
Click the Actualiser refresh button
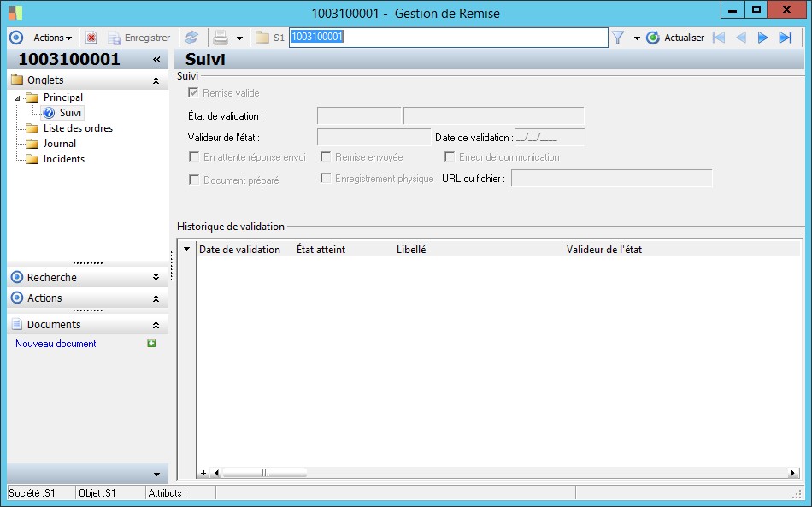pyautogui.click(x=675, y=38)
